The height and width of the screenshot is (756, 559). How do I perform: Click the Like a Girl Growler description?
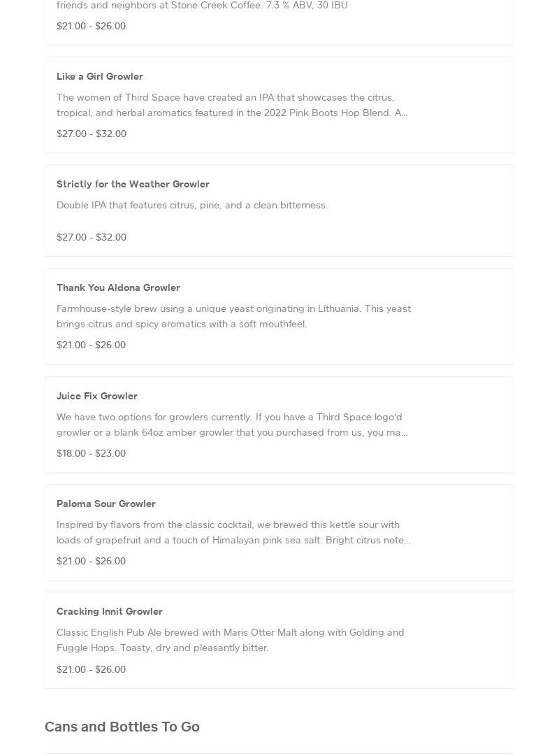232,105
